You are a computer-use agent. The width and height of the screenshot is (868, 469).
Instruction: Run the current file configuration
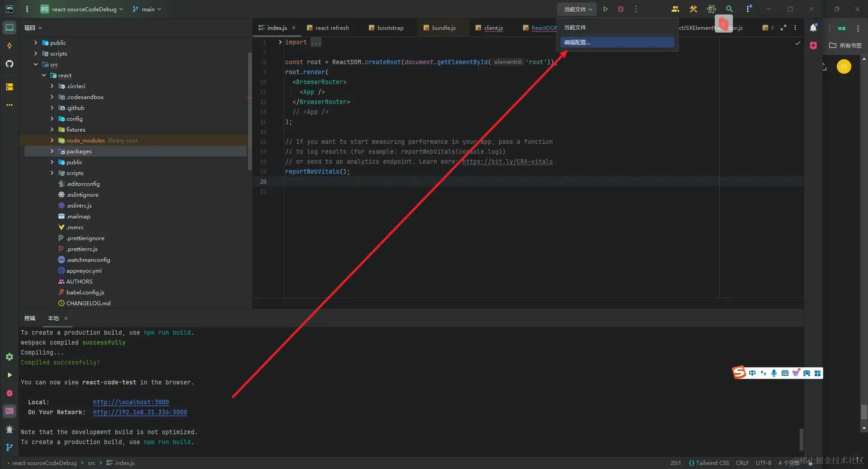coord(605,9)
